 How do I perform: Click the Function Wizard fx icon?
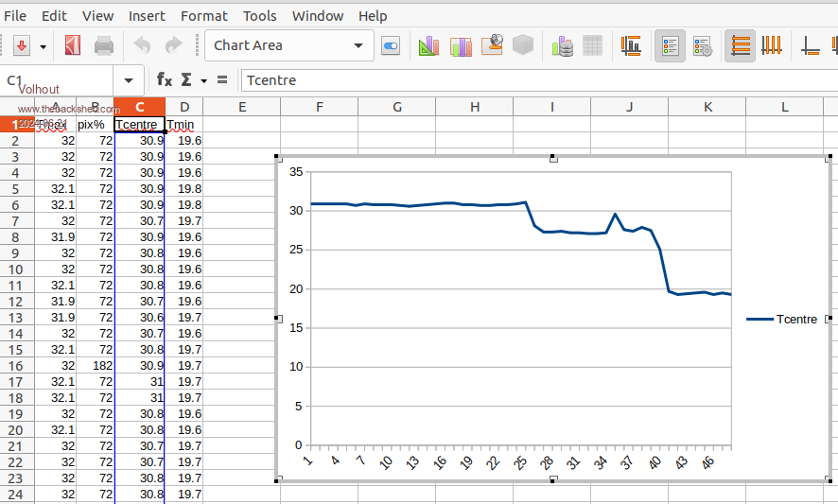click(165, 80)
